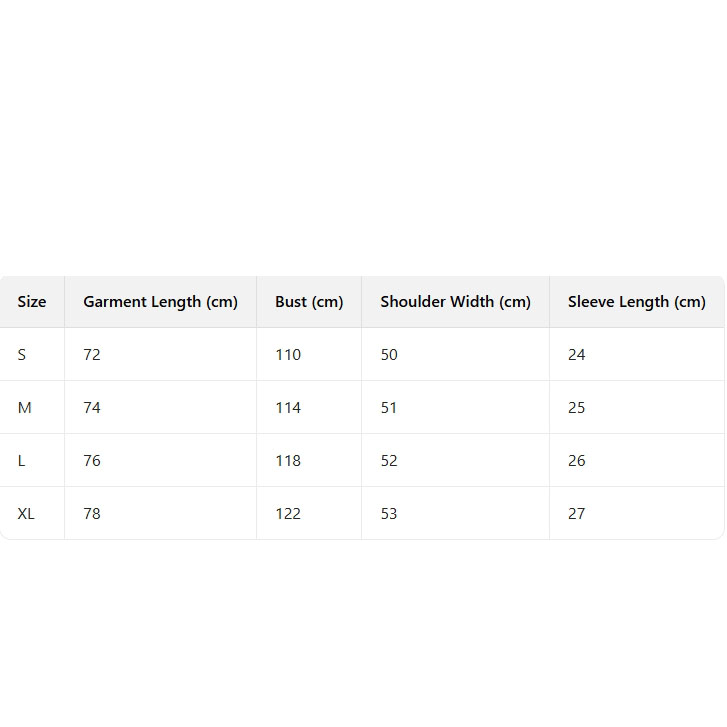Click bust value 110
727x727 pixels.
[x=288, y=355]
